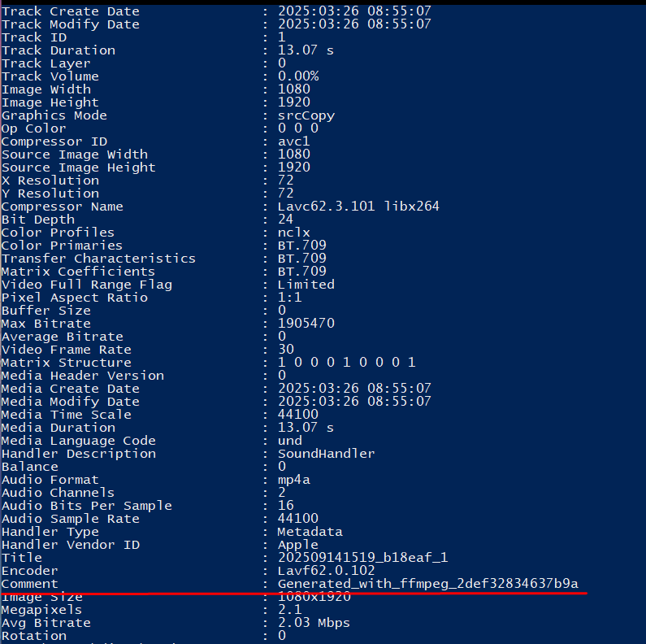Select the Compressor Name value Lavc62.3.101 libx264

coord(358,207)
